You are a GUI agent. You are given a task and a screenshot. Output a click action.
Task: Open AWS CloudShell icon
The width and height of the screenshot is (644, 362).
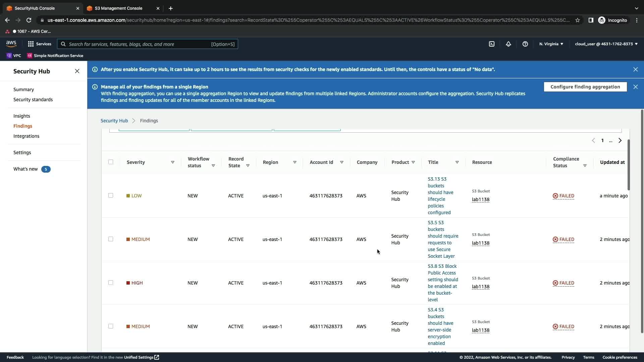point(492,44)
